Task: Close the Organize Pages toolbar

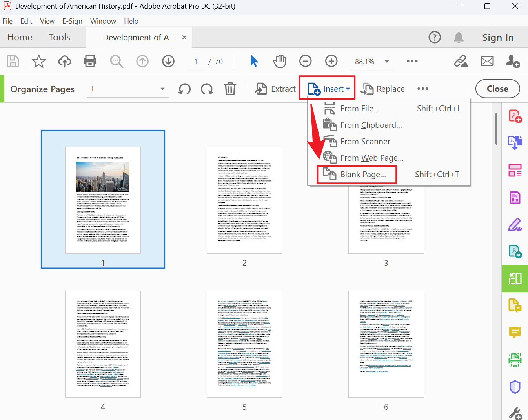Action: click(x=497, y=89)
